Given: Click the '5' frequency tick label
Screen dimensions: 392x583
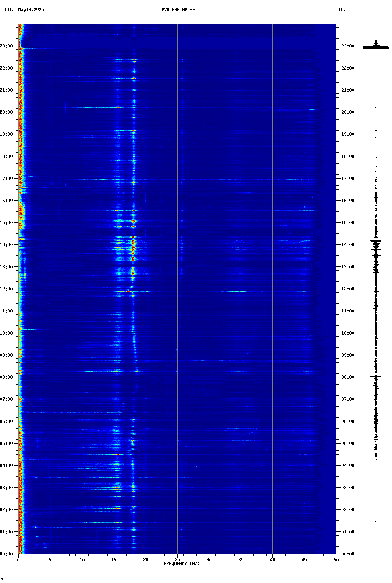Looking at the screenshot, I should (x=50, y=560).
